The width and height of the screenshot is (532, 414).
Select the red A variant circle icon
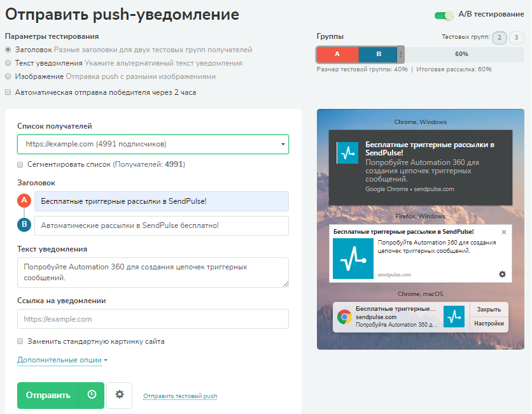coord(24,201)
